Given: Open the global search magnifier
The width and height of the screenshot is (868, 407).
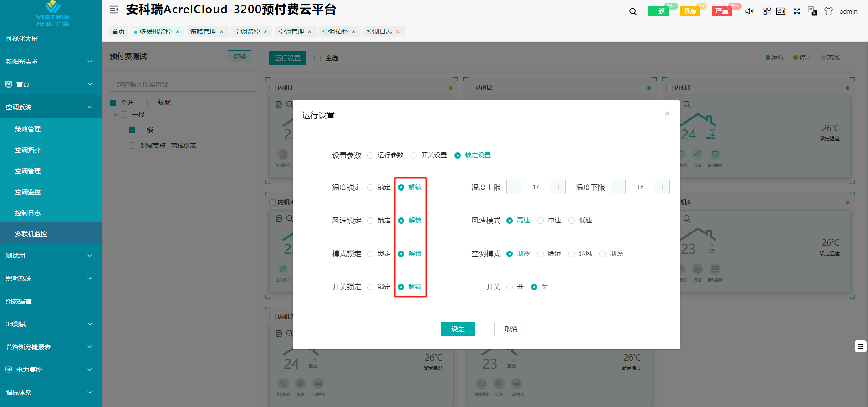Looking at the screenshot, I should pos(633,11).
